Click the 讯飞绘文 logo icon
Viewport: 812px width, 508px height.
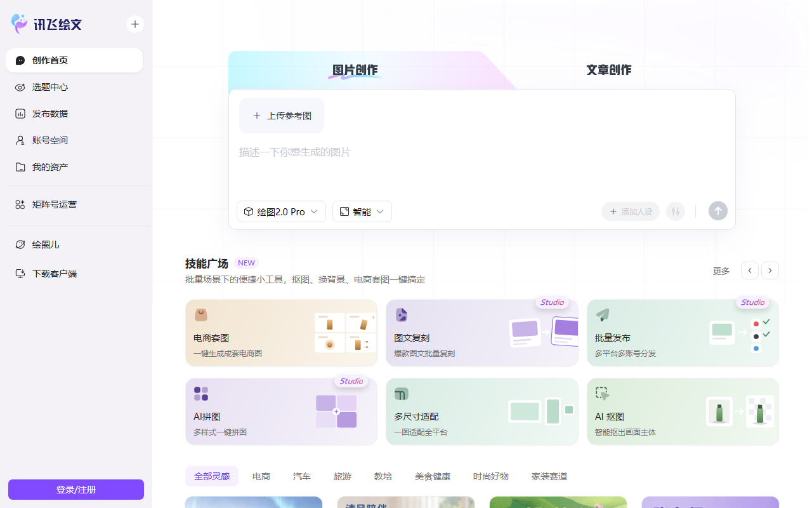click(20, 24)
